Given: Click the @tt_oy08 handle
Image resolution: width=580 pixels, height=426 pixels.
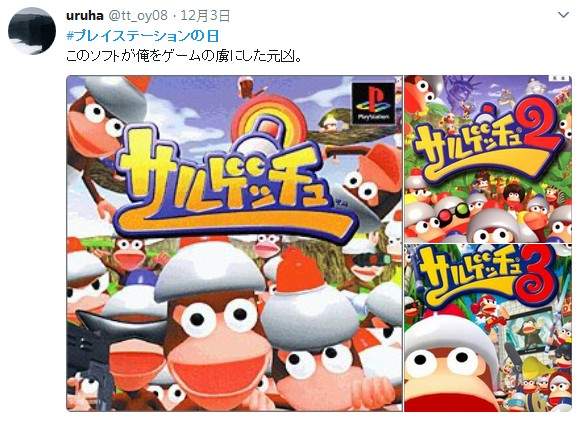Looking at the screenshot, I should click(138, 16).
